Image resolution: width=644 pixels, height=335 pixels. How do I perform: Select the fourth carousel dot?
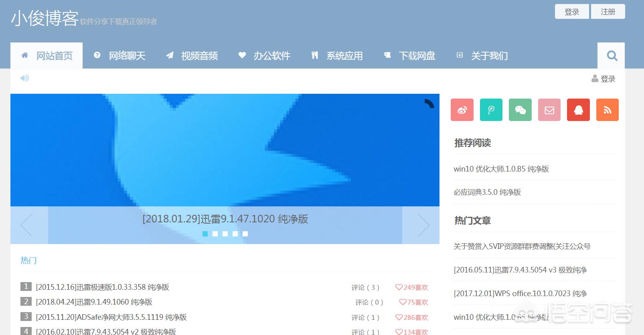tap(235, 234)
